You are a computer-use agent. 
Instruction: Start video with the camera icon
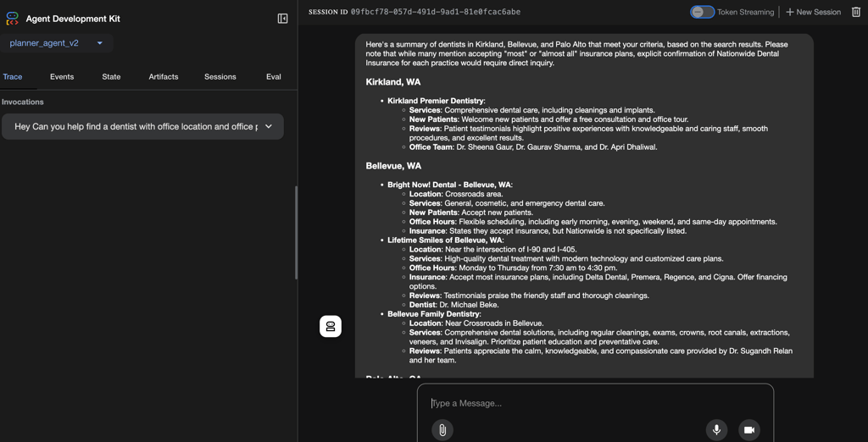click(749, 430)
